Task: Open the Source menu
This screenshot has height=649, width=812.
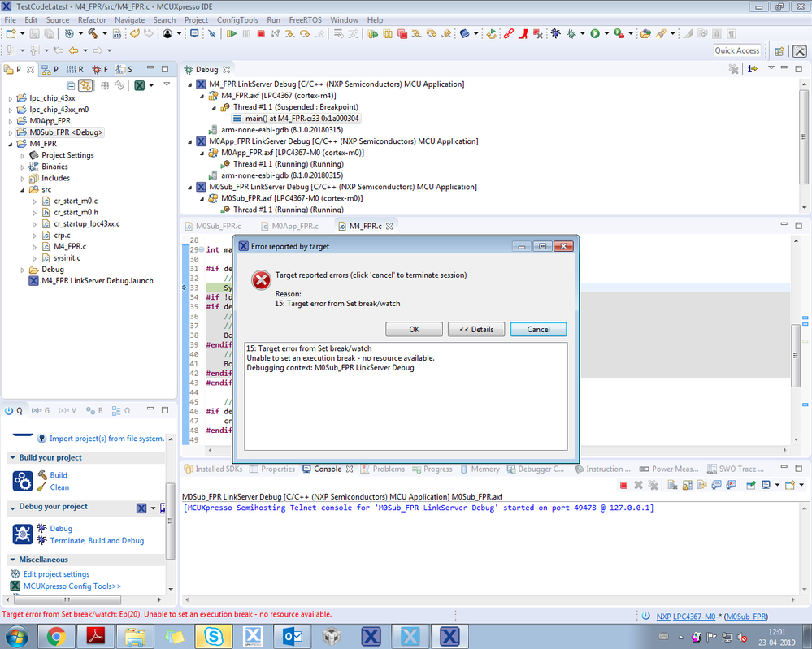Action: pos(58,19)
